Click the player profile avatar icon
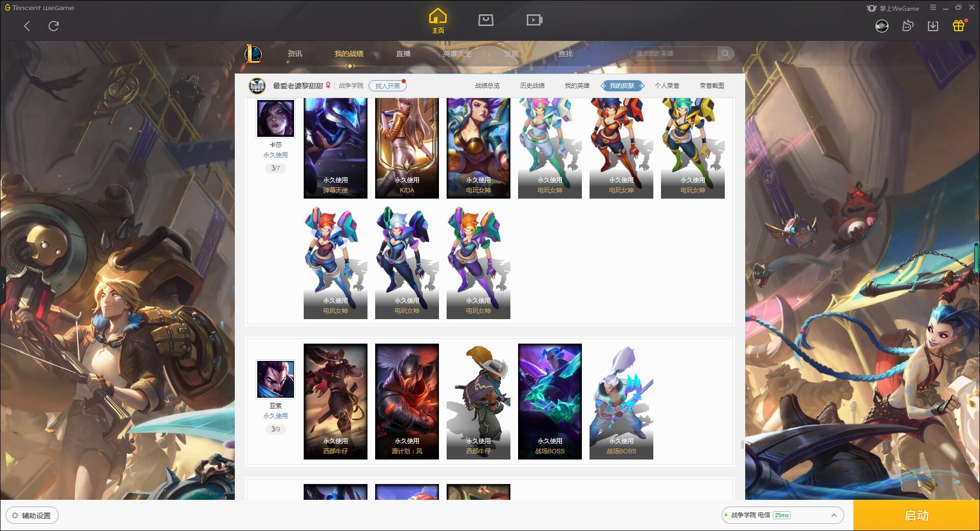The width and height of the screenshot is (980, 531). 257,86
